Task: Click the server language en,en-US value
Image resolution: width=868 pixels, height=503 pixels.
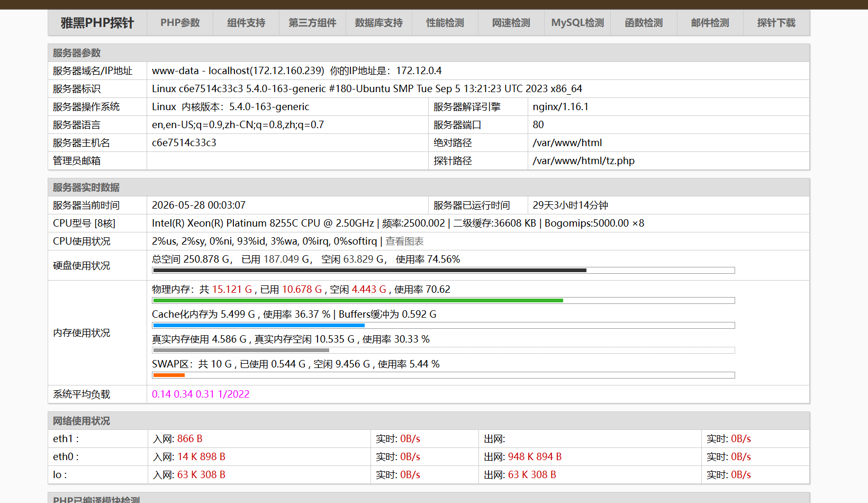Action: tap(238, 124)
